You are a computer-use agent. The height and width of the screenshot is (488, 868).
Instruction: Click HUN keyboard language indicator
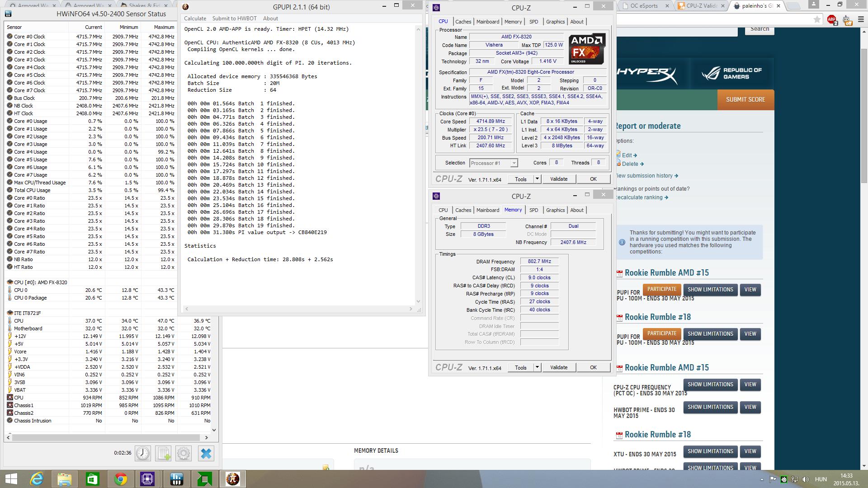(x=821, y=479)
